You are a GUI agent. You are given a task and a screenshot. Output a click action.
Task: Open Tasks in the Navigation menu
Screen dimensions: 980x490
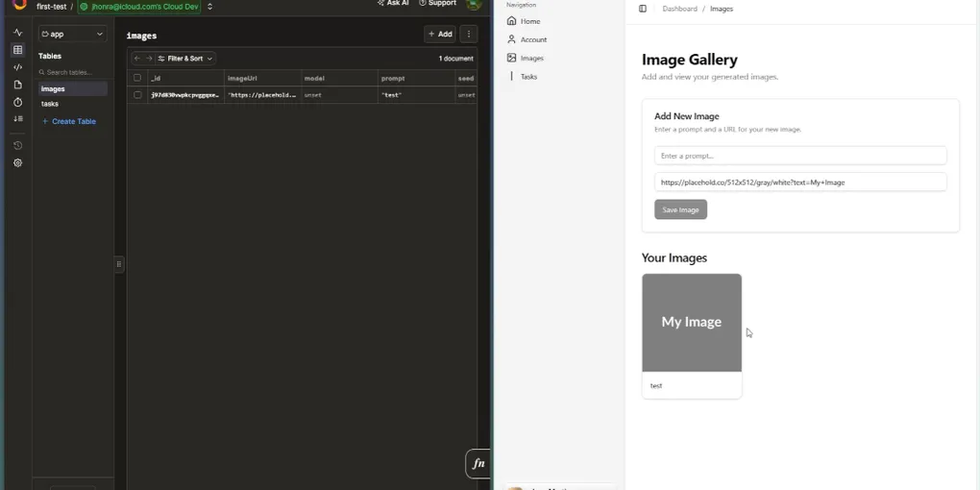click(528, 77)
